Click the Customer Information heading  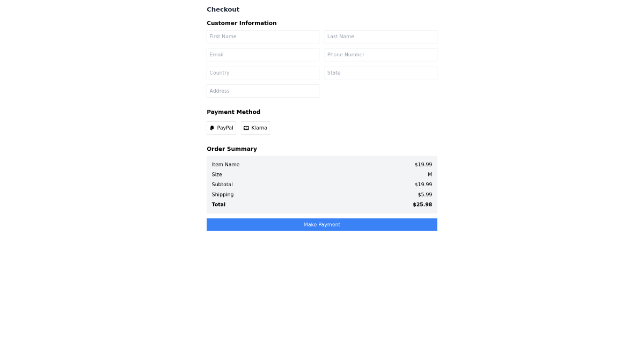coord(241,23)
